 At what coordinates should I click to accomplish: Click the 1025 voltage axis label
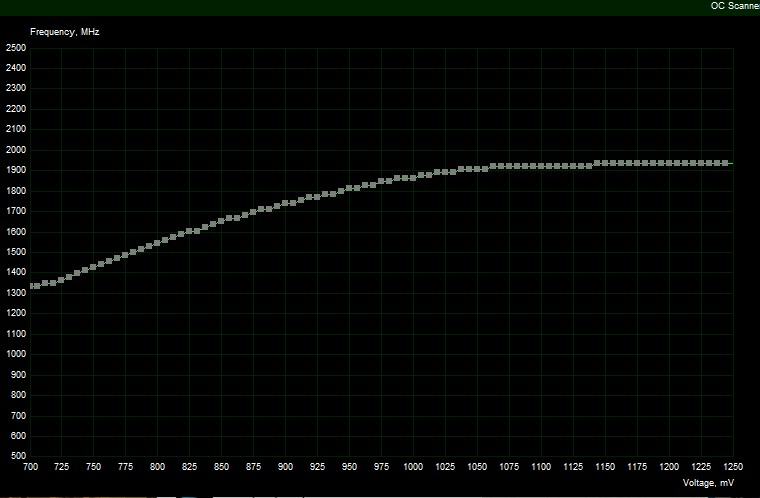(445, 466)
